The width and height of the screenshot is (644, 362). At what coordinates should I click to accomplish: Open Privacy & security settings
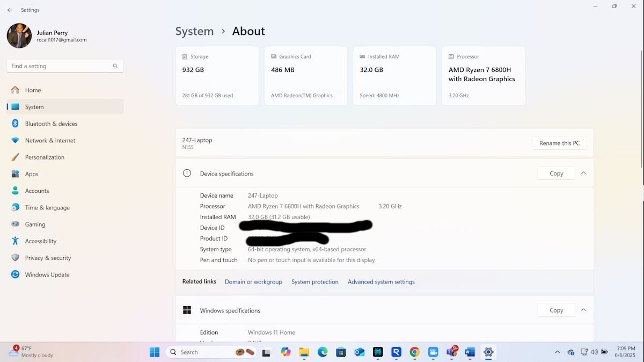click(65, 258)
